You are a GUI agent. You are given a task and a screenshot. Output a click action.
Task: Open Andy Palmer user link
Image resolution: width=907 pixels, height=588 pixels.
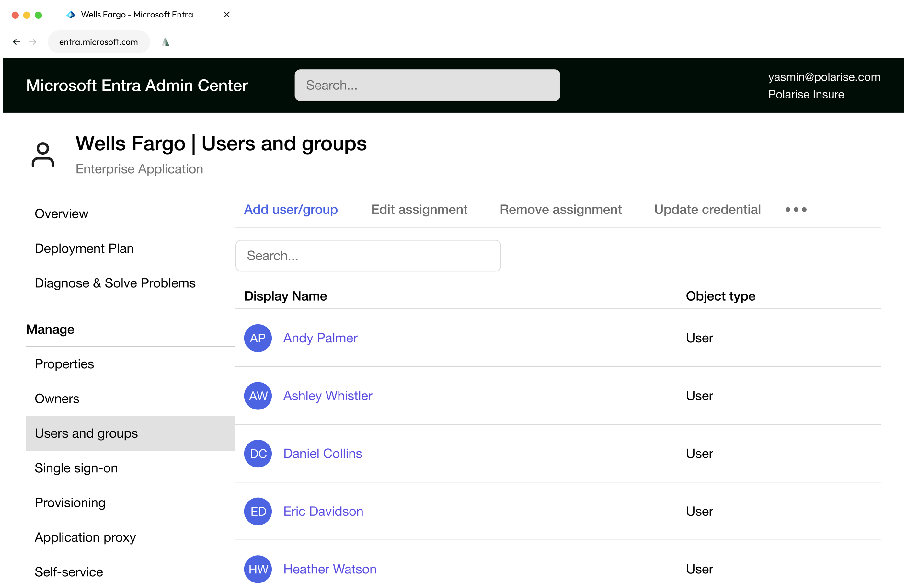[320, 338]
